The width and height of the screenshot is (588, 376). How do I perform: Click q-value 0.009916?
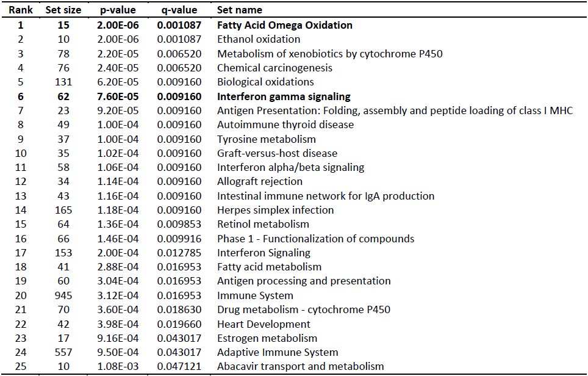tap(179, 239)
